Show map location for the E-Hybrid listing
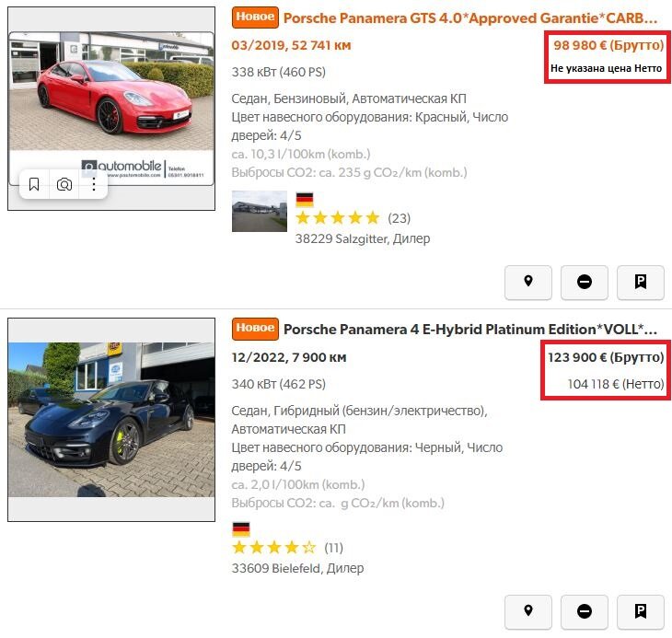The width and height of the screenshot is (672, 638). [528, 611]
